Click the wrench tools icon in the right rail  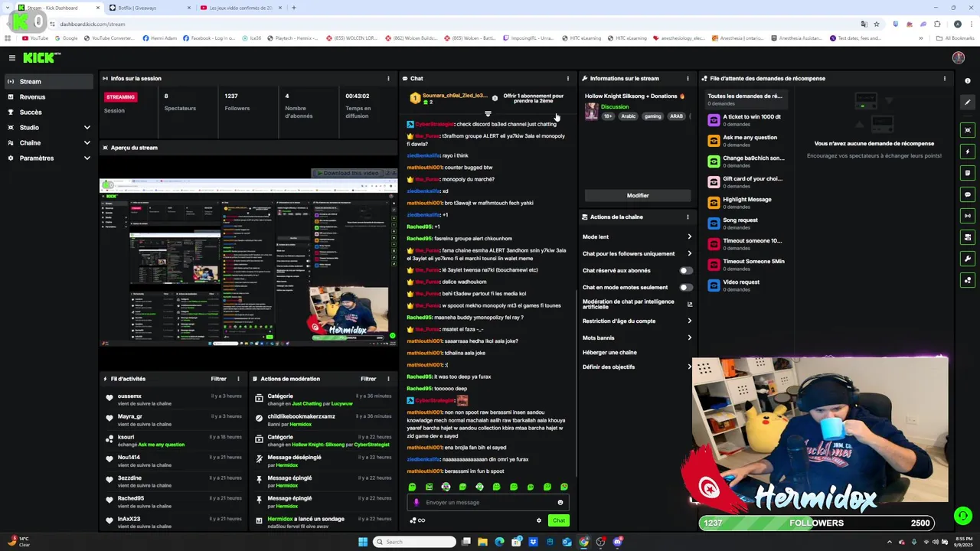(x=968, y=259)
